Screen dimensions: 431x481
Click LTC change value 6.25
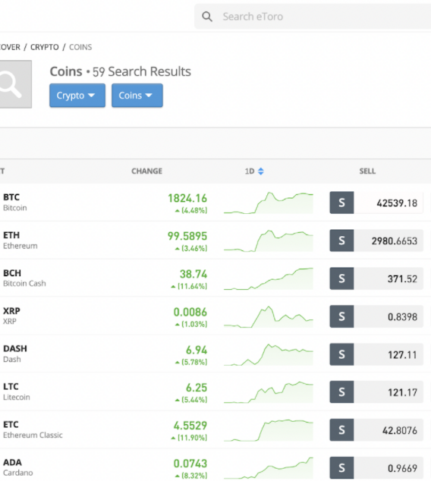[x=197, y=388]
